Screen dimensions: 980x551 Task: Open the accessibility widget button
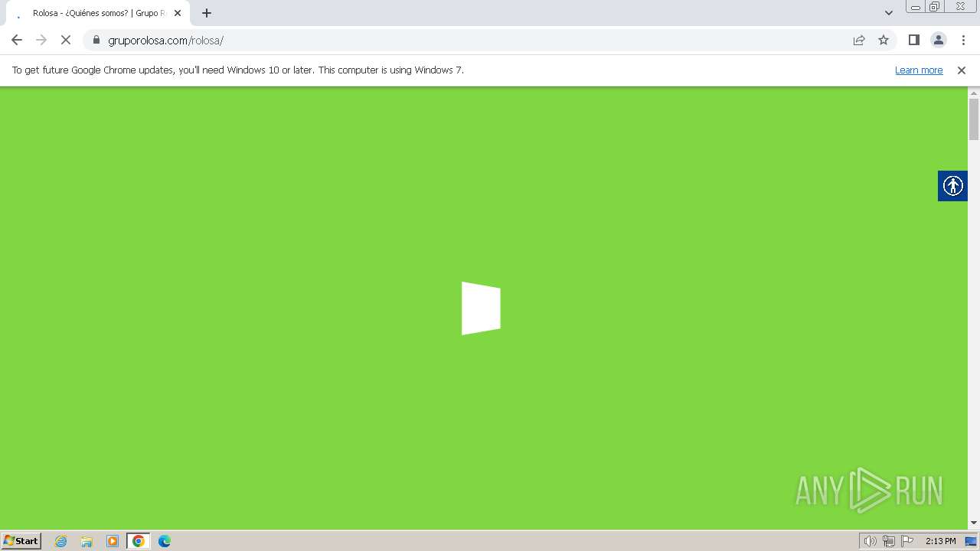click(x=952, y=186)
